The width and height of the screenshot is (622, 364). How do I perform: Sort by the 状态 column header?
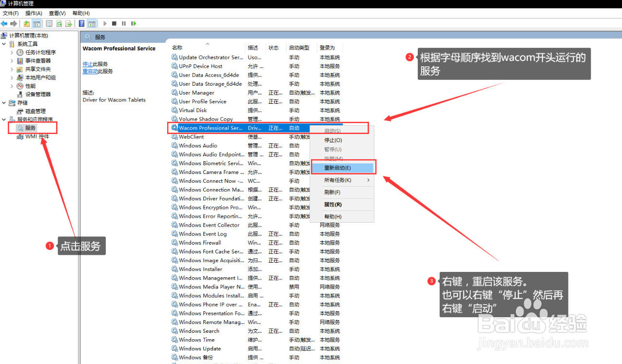276,48
